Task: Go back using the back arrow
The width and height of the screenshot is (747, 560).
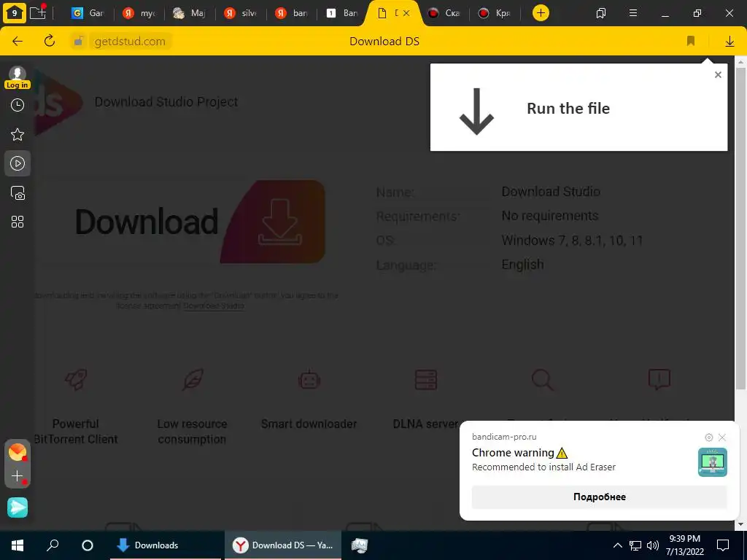Action: click(x=18, y=42)
